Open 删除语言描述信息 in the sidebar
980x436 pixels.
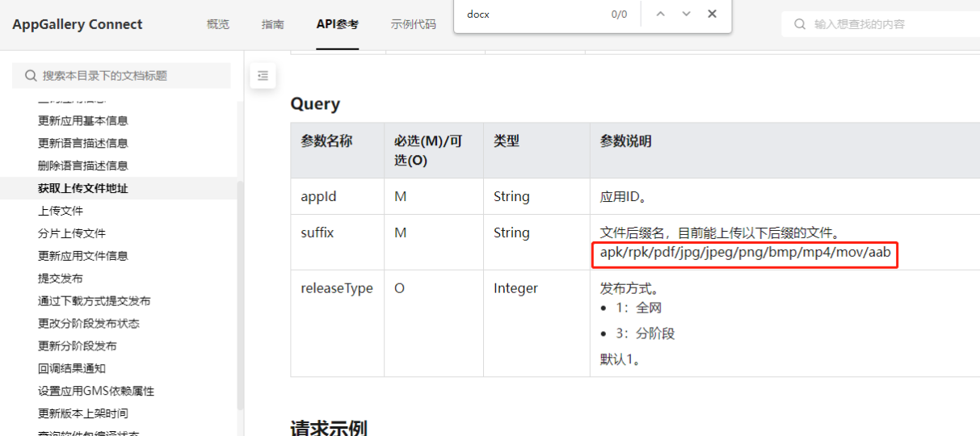(x=83, y=166)
